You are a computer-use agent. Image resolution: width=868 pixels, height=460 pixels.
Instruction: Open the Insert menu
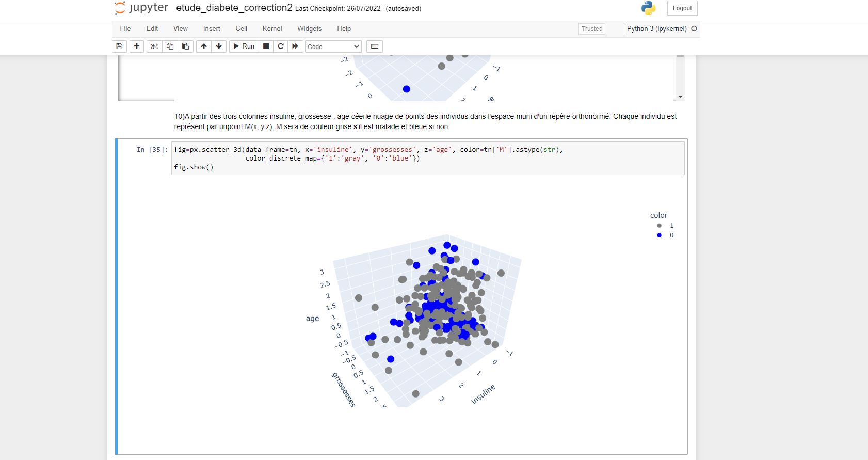212,29
